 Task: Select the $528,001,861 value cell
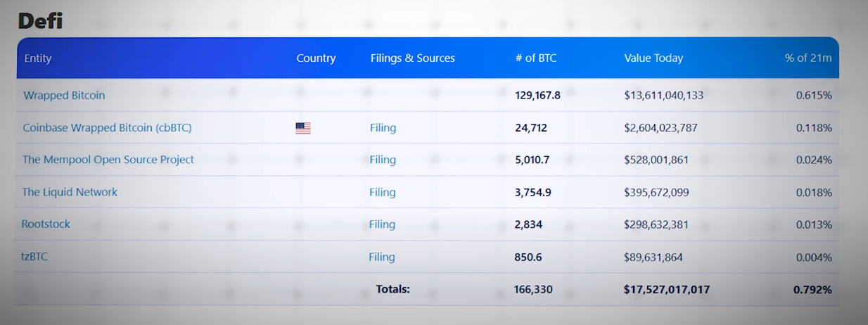(x=656, y=160)
